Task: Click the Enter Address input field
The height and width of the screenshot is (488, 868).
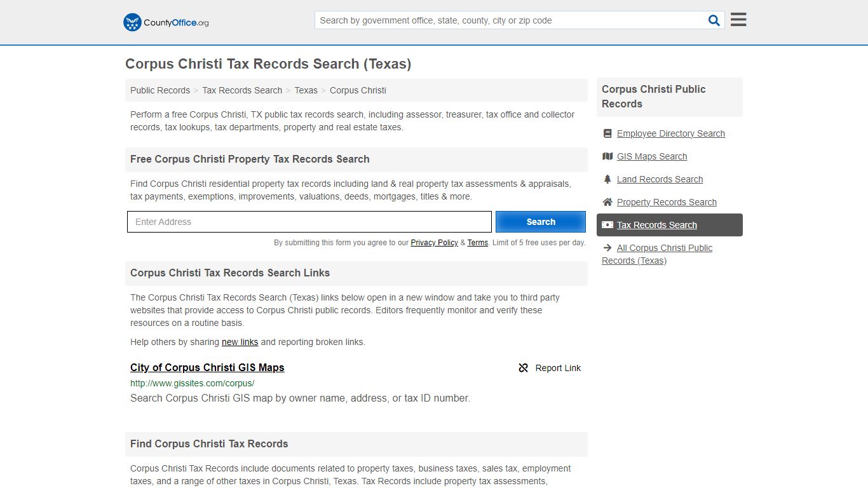Action: [309, 222]
